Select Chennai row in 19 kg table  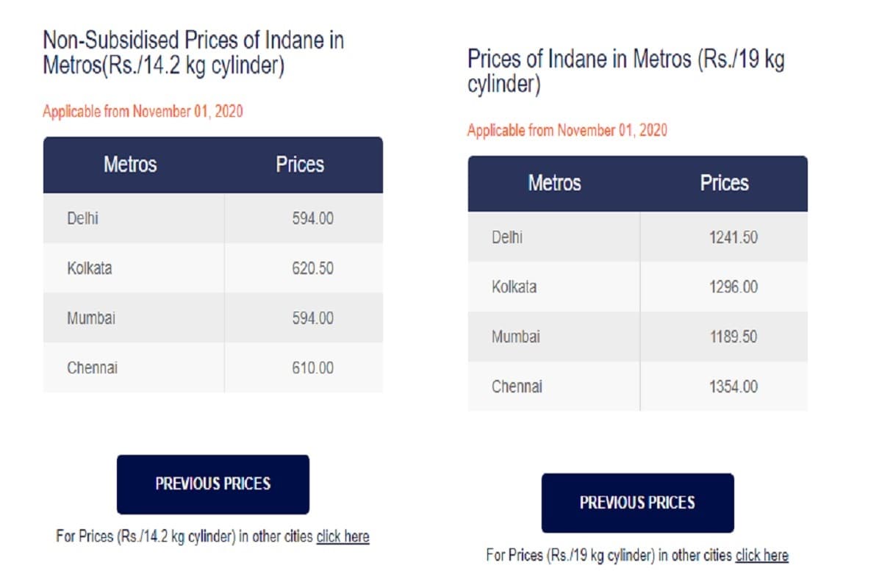637,387
